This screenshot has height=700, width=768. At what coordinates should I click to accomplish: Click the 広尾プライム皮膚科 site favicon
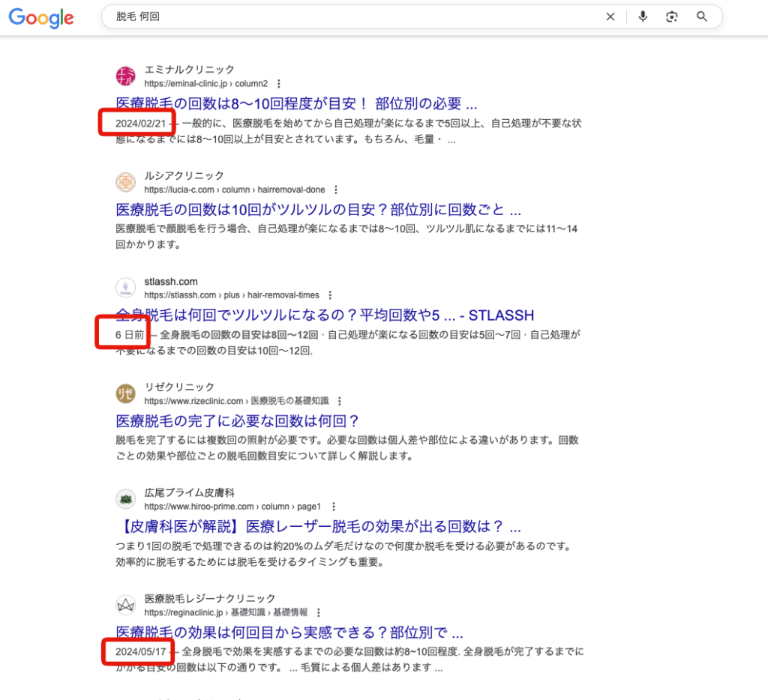click(x=125, y=499)
